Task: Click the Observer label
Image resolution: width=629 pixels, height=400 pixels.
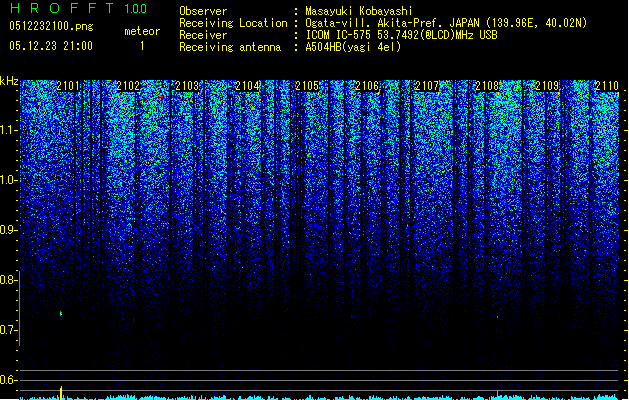Action: click(x=203, y=11)
